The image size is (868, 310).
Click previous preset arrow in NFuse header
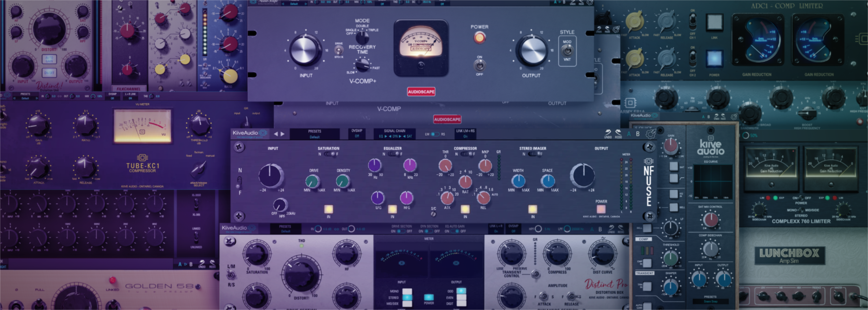(x=276, y=134)
